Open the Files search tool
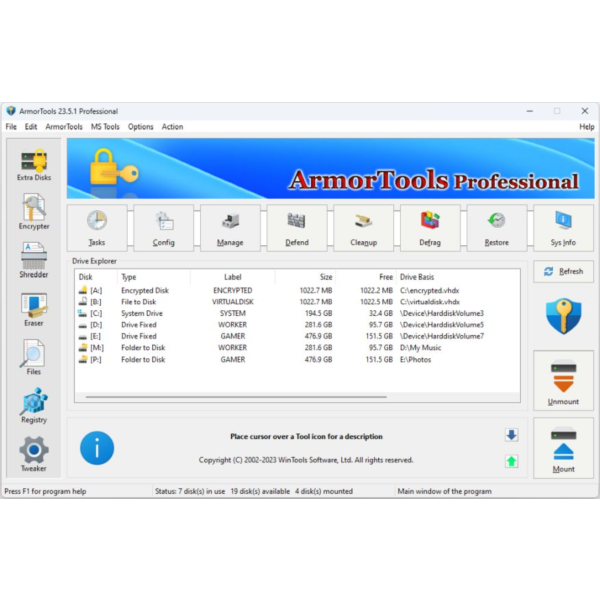Screen dimensions: 600x600 pos(34,357)
